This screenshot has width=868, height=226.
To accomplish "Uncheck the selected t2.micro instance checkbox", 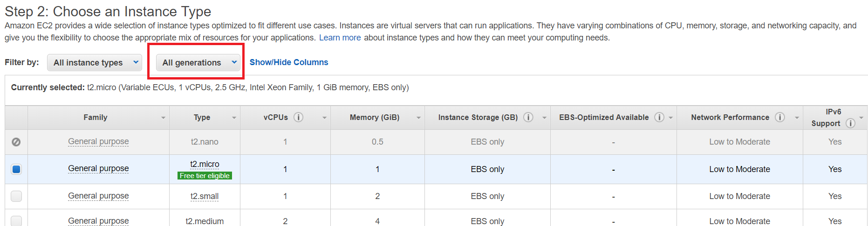I will click(16, 169).
